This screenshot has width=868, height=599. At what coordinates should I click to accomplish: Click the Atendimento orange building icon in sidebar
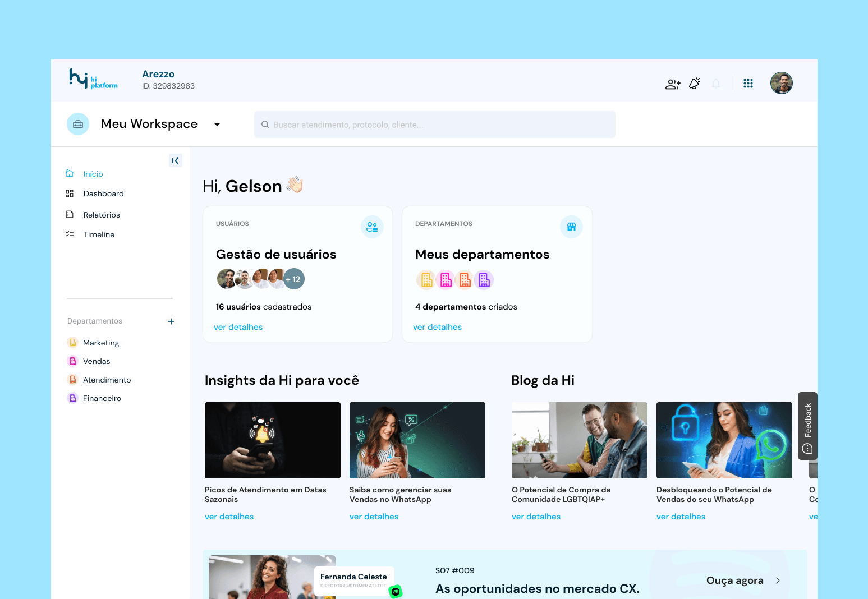(72, 380)
